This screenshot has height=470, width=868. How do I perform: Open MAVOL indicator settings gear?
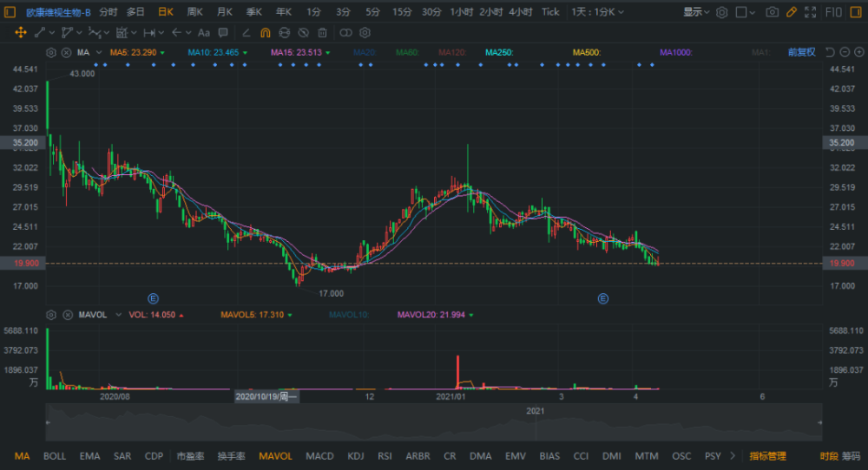point(51,315)
